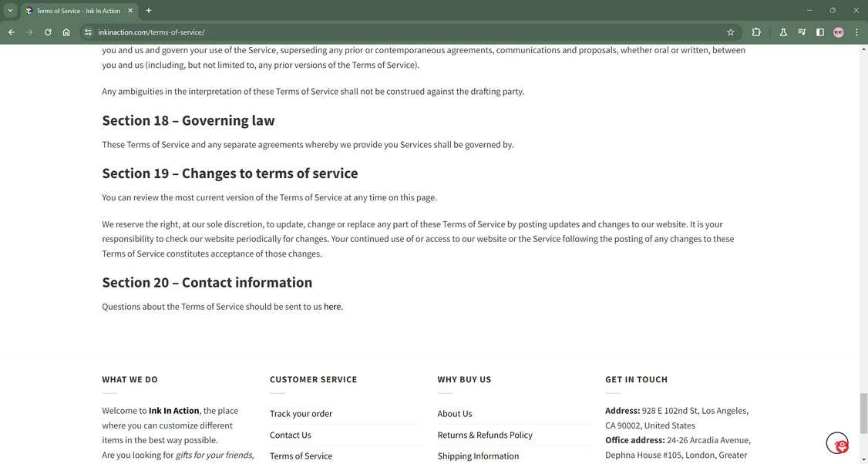The width and height of the screenshot is (868, 464).
Task: Click the browser profile avatar icon
Action: 838,32
